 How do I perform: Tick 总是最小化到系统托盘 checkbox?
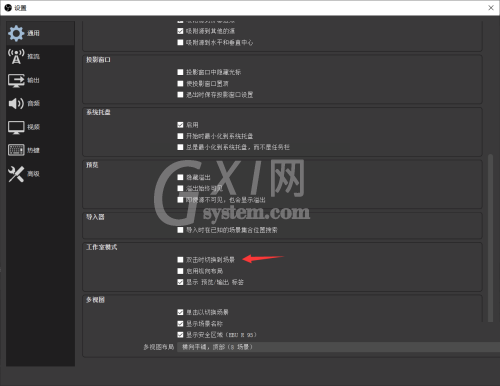point(180,147)
